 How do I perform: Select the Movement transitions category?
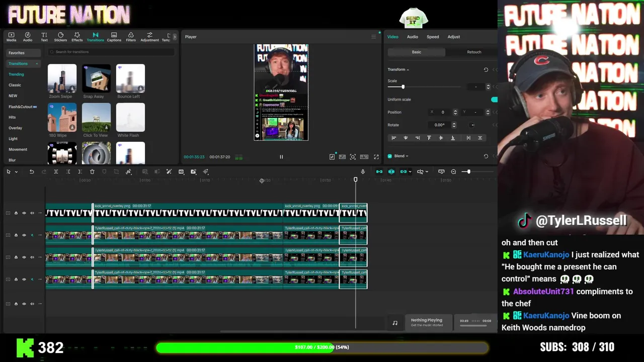pos(18,149)
